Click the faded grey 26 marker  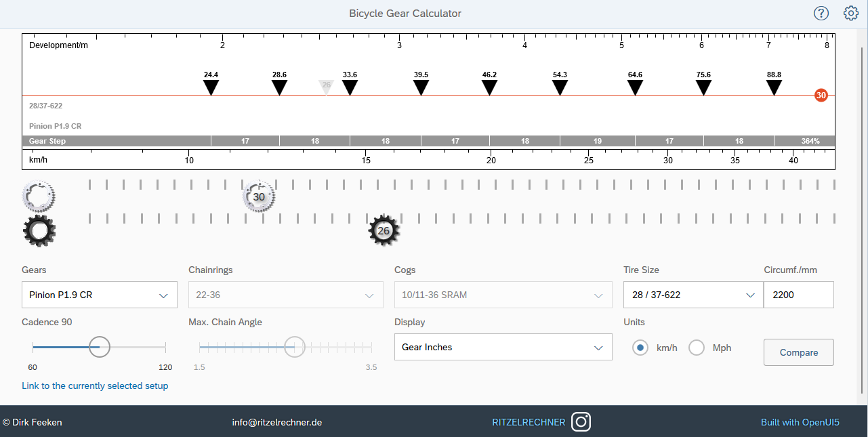click(327, 87)
